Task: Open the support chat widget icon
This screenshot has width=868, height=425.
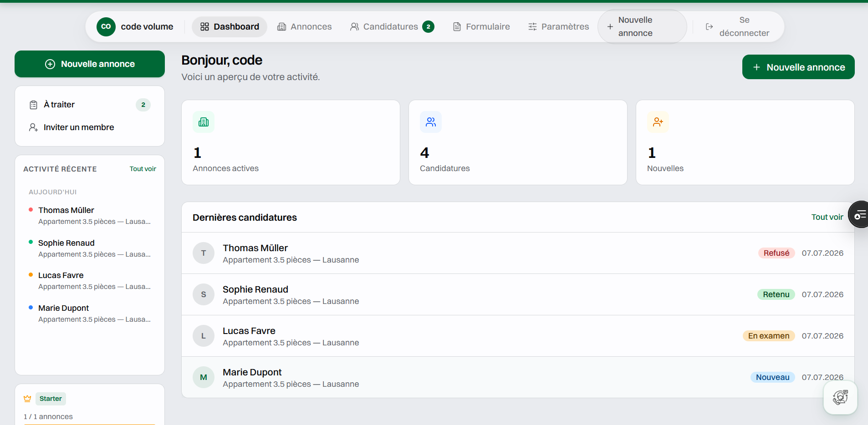Action: 840,397
